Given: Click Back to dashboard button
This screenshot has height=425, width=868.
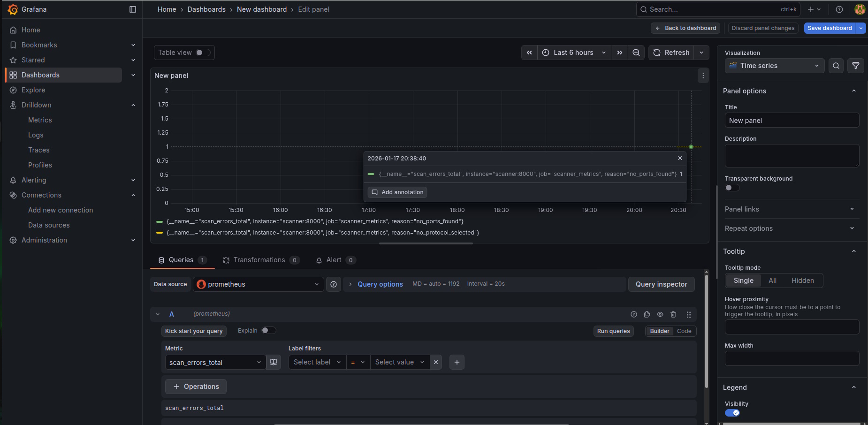Looking at the screenshot, I should (x=686, y=28).
